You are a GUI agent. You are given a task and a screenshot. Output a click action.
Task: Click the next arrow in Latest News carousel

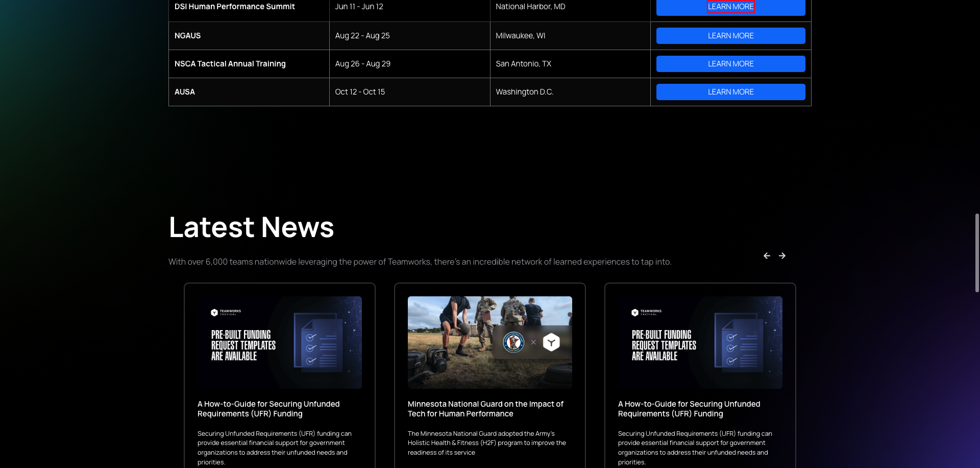click(781, 255)
